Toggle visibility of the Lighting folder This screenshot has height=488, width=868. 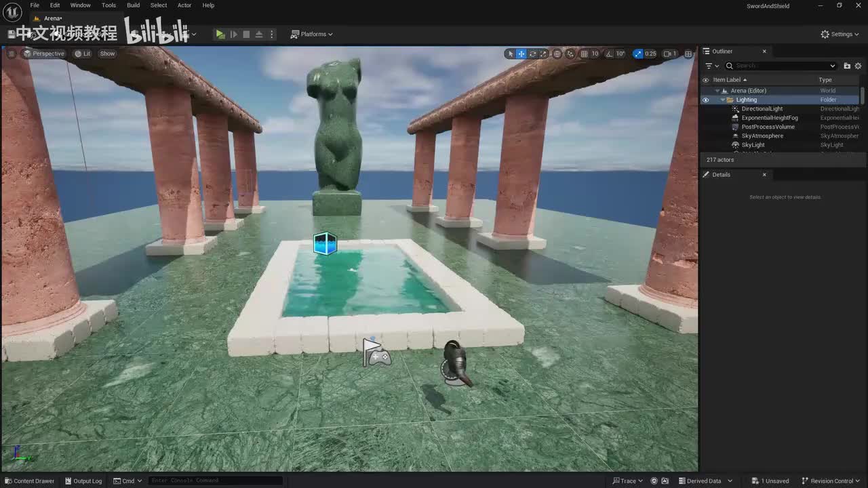point(705,100)
